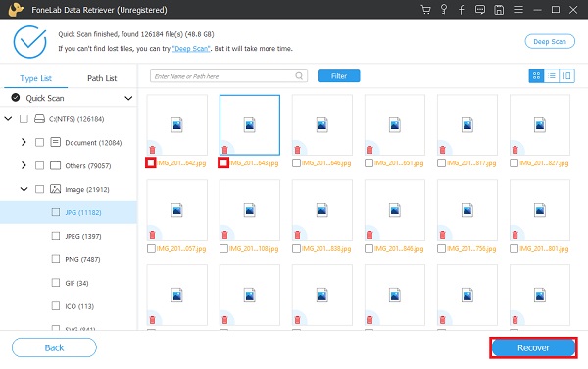Follow the "Deep Scan" hyperlink in message
Viewport: 588px width, 369px height.
pos(191,49)
